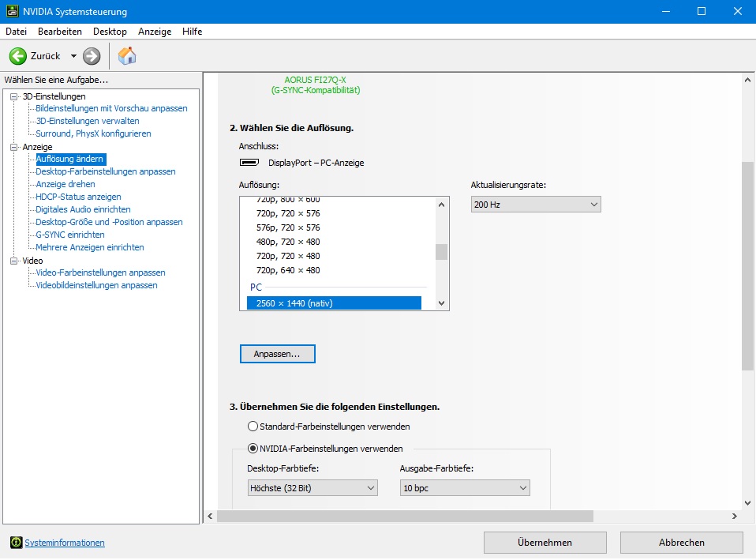The height and width of the screenshot is (560, 756).
Task: Click horizontal scrollbar right arrow
Action: (735, 516)
